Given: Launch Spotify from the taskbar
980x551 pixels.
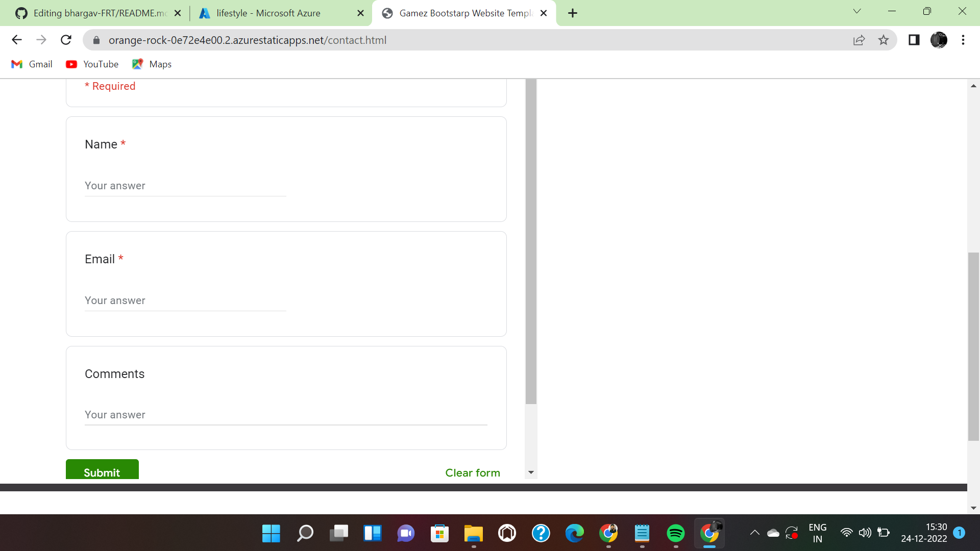Looking at the screenshot, I should [676, 534].
